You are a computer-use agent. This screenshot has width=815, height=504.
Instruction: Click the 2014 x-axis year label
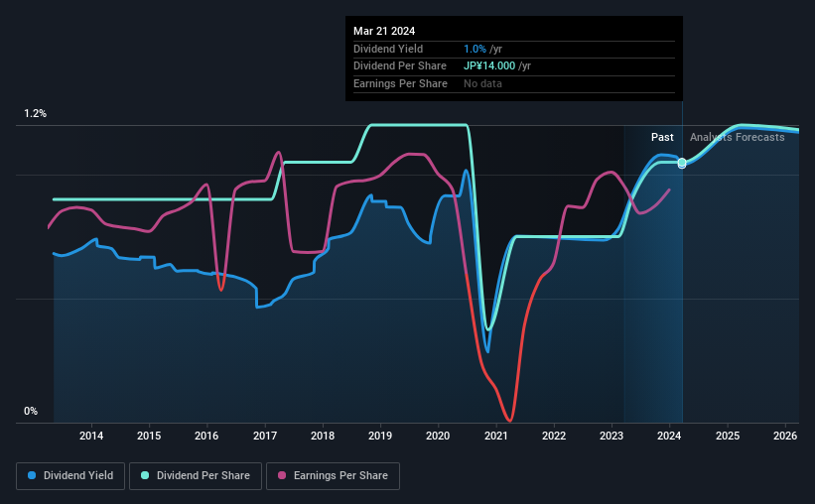tap(91, 436)
